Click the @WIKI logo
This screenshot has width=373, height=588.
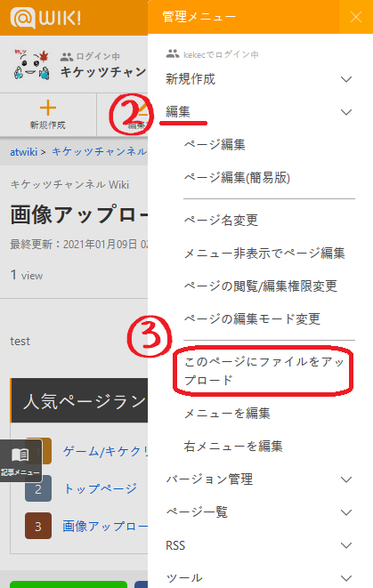pyautogui.click(x=45, y=18)
